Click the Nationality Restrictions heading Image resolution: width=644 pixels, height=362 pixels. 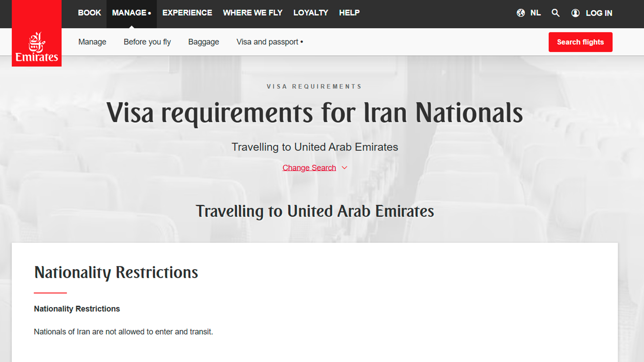[x=116, y=273]
